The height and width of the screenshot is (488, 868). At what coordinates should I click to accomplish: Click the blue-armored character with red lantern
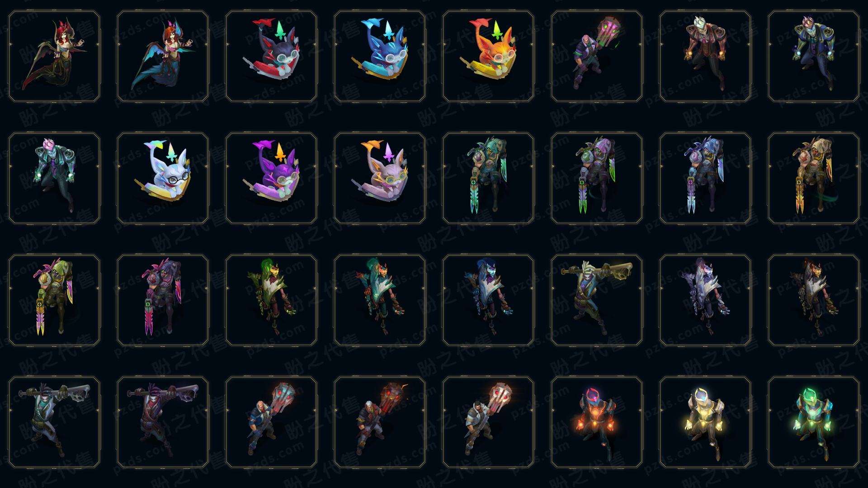pyautogui.click(x=271, y=422)
